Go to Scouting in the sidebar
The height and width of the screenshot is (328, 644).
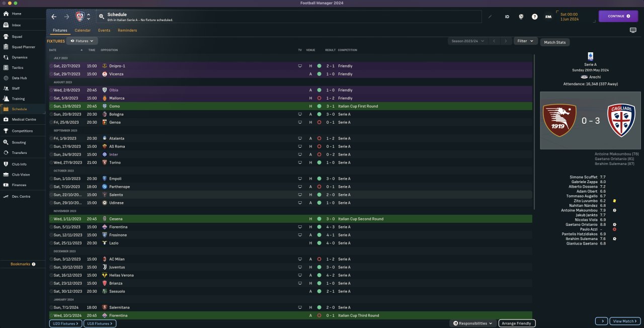pos(19,142)
